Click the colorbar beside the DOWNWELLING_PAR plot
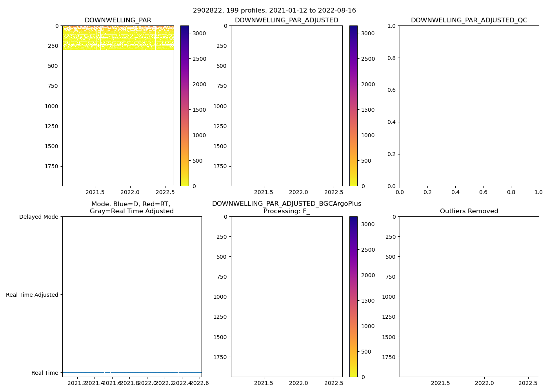 [185, 106]
